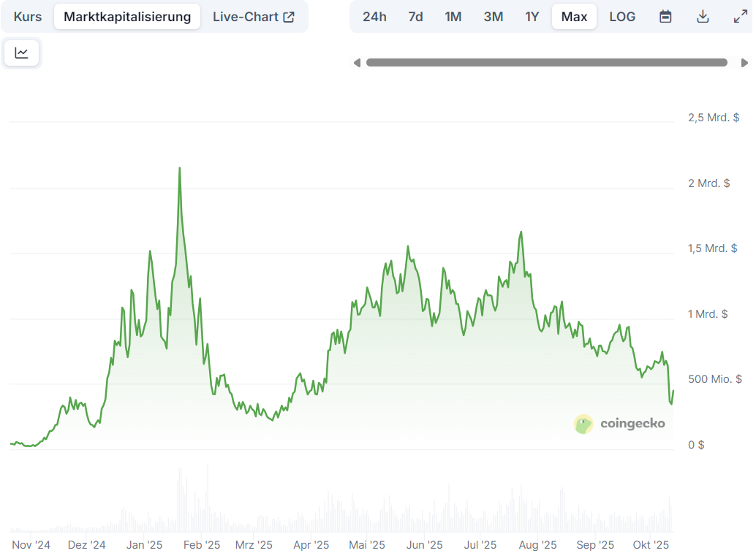Image resolution: width=756 pixels, height=556 pixels.
Task: Click the '2,5 Mrd. $' axis label
Action: [714, 118]
